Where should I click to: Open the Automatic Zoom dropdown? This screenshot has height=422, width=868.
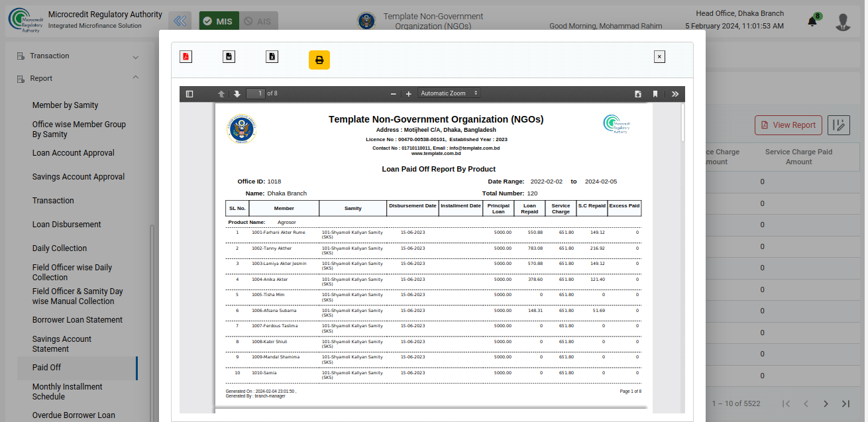point(449,93)
